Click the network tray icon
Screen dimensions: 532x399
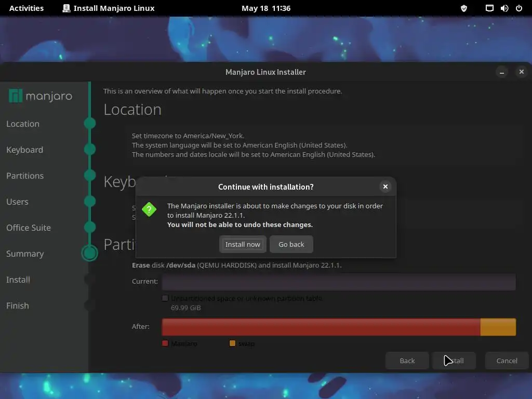pyautogui.click(x=489, y=8)
